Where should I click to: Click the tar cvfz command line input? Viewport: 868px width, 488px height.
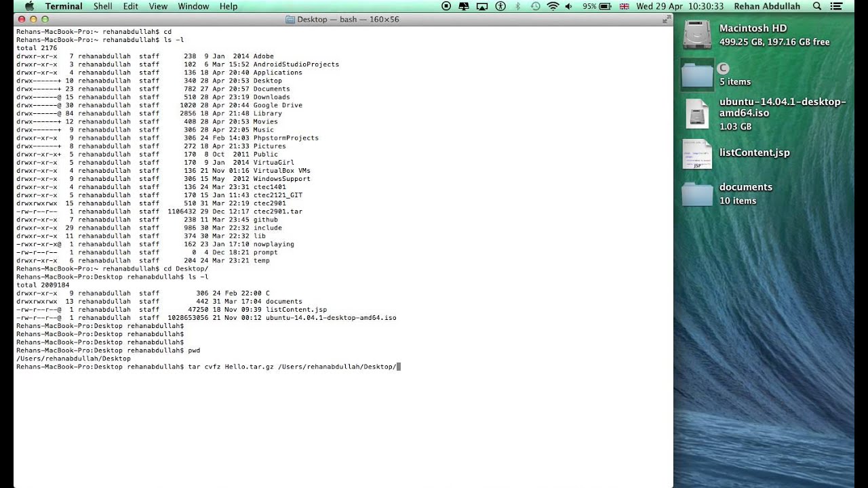click(x=208, y=367)
